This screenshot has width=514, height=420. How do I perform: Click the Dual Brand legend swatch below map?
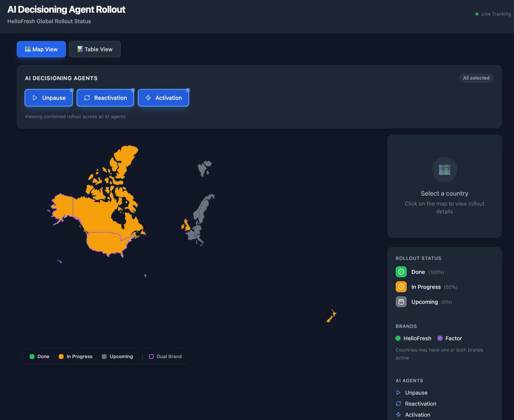151,357
